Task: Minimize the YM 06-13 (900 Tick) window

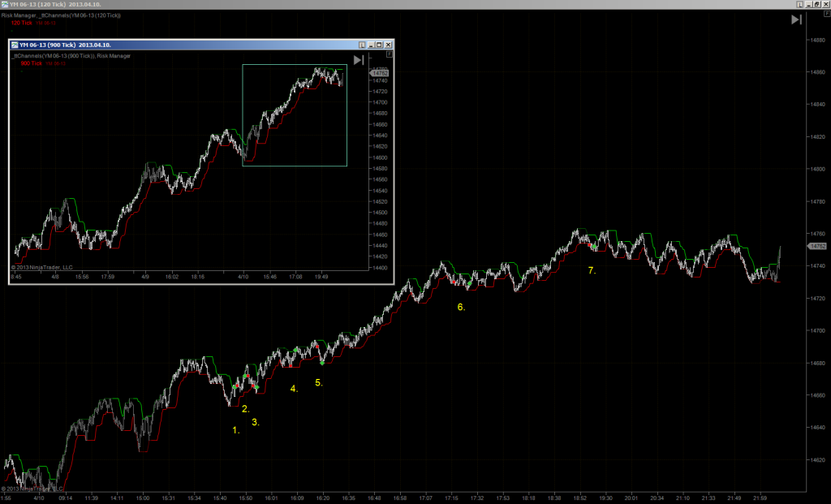Action: coord(372,45)
